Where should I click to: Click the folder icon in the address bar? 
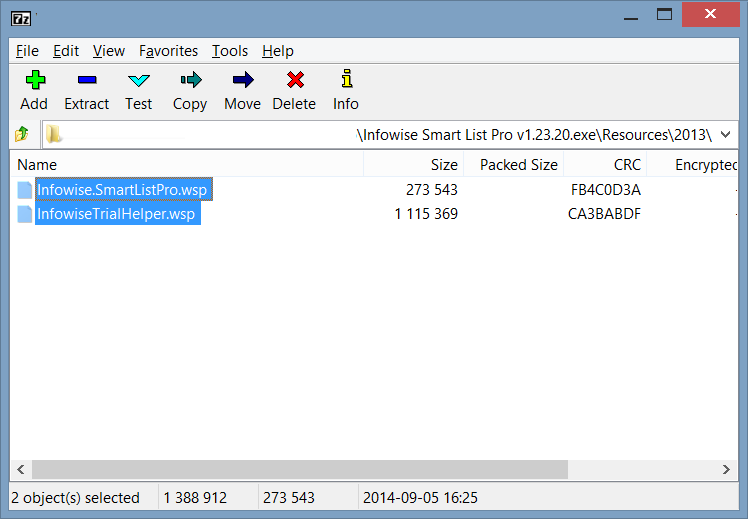point(53,135)
